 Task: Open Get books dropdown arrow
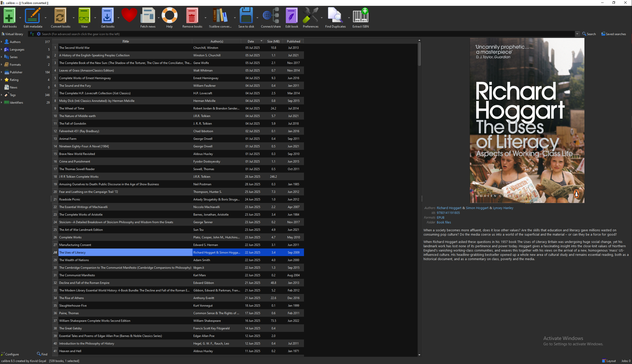pos(118,18)
